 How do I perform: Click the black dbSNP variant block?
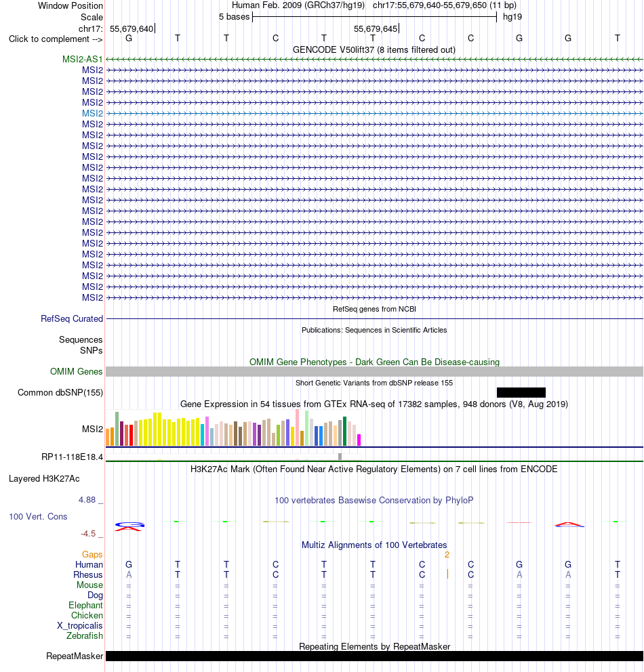click(521, 392)
